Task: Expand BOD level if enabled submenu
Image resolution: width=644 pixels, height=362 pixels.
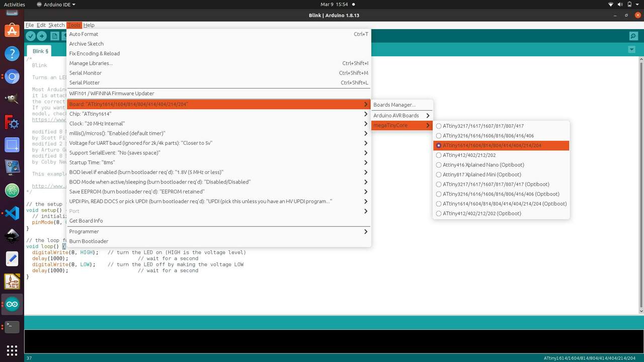Action: [219, 172]
